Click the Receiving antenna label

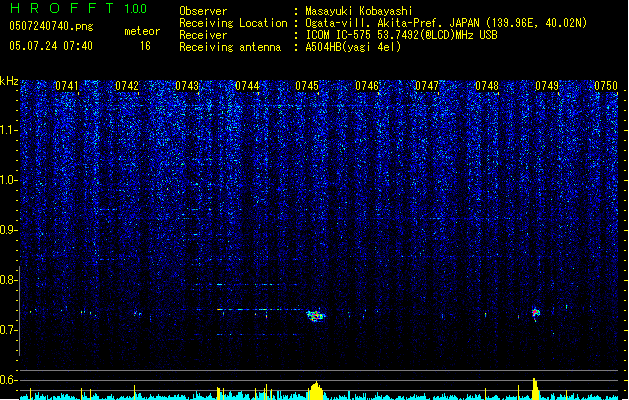(230, 47)
